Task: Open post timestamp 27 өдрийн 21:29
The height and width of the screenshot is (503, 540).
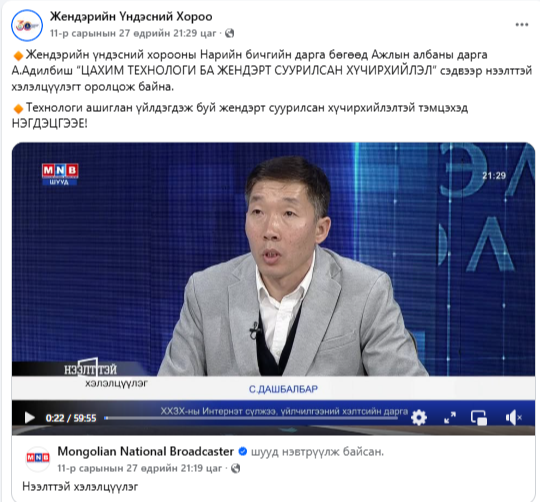Action: tap(133, 33)
